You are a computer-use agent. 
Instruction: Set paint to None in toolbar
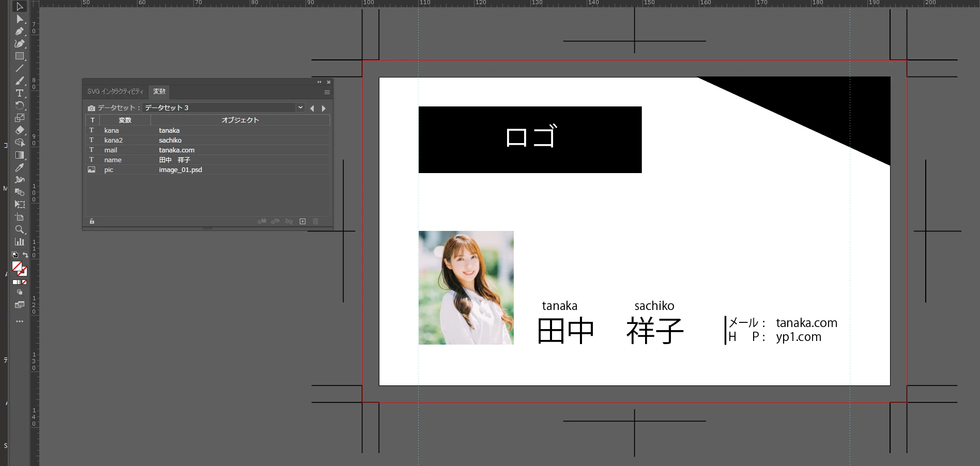click(x=24, y=282)
